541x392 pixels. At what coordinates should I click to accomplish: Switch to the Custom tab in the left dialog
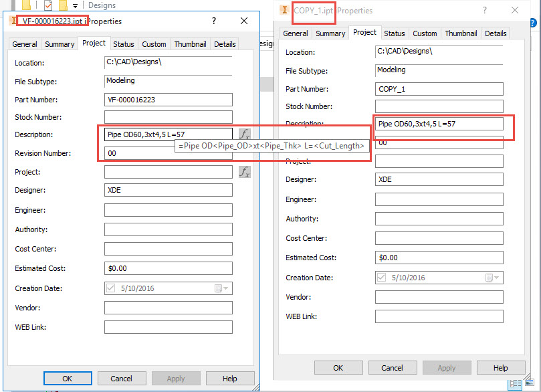154,43
